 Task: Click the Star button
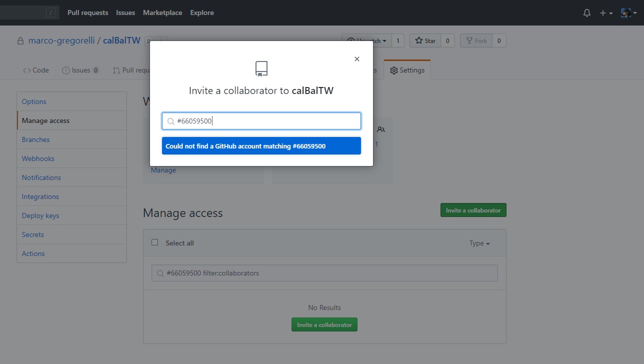(425, 40)
